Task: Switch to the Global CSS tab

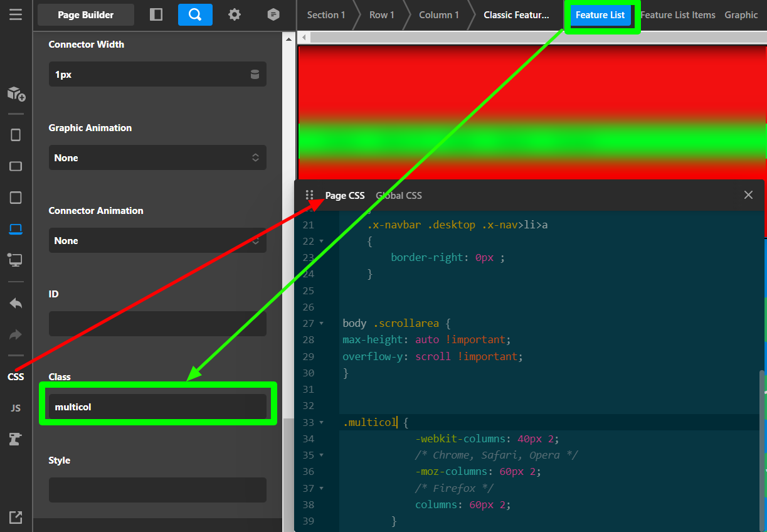Action: (x=399, y=196)
